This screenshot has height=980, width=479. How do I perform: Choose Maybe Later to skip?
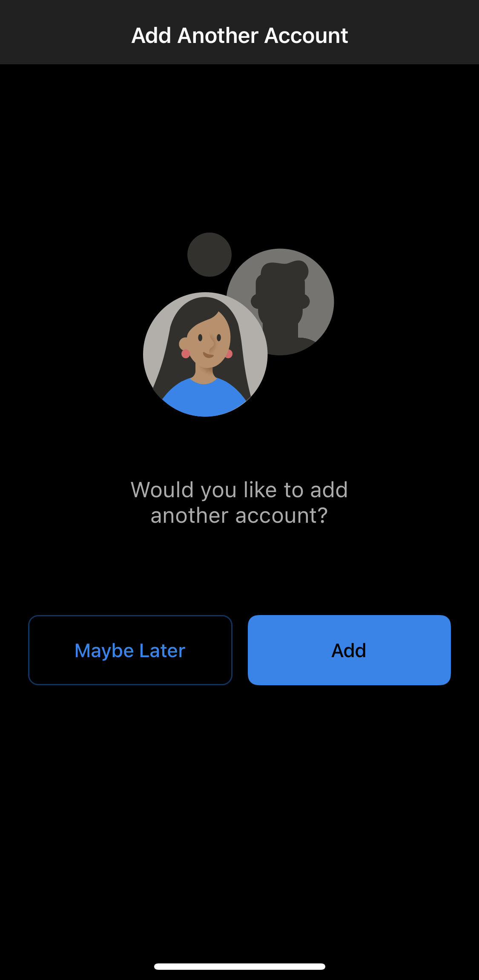click(x=130, y=650)
